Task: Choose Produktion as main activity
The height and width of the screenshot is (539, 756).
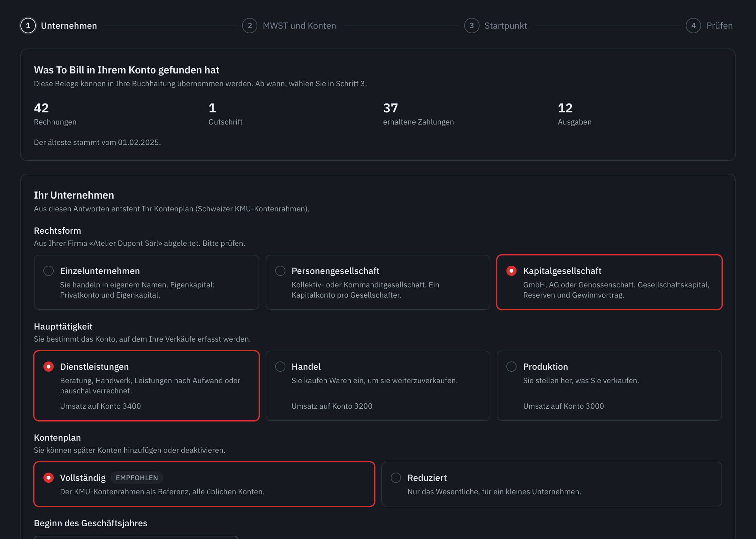Action: click(x=609, y=386)
